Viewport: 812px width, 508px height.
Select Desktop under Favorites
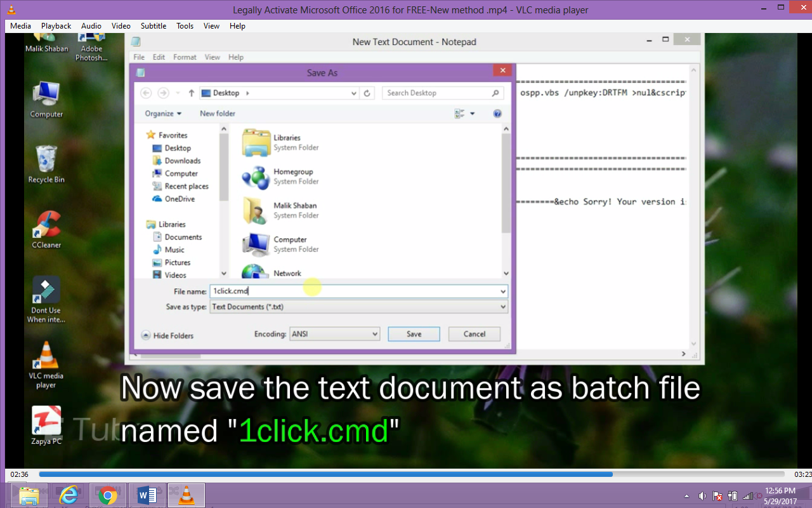171,148
